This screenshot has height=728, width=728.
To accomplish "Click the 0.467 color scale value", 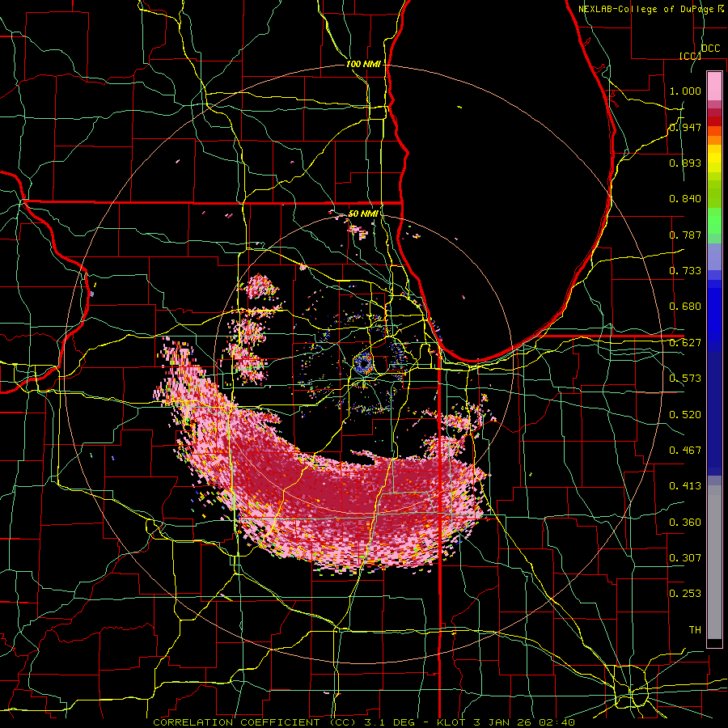I will click(685, 451).
